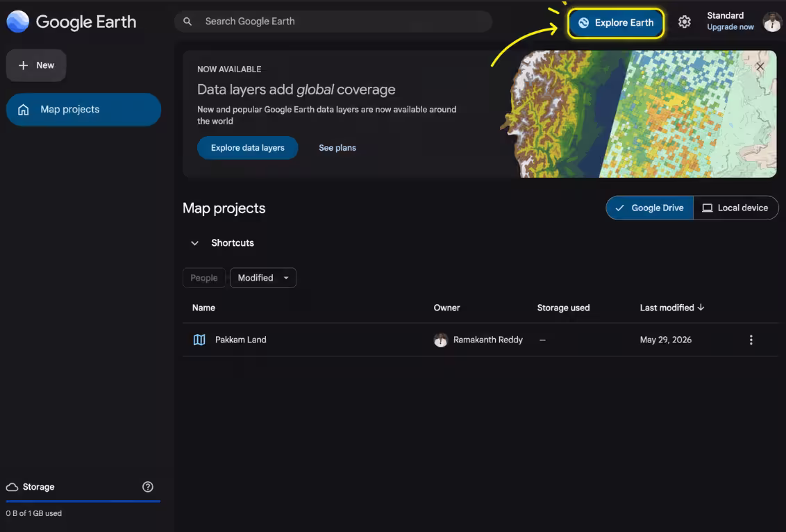Collapse the Shortcuts section

pyautogui.click(x=194, y=243)
